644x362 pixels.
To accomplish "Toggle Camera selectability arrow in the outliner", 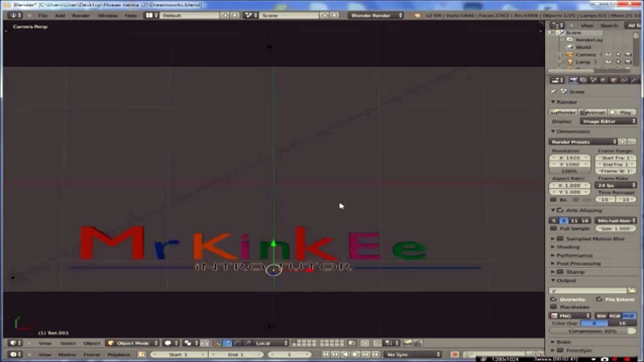I will pyautogui.click(x=618, y=54).
